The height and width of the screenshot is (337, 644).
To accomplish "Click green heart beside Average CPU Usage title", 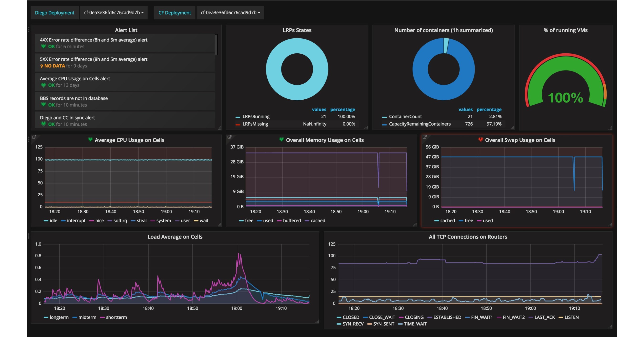I will 90,140.
